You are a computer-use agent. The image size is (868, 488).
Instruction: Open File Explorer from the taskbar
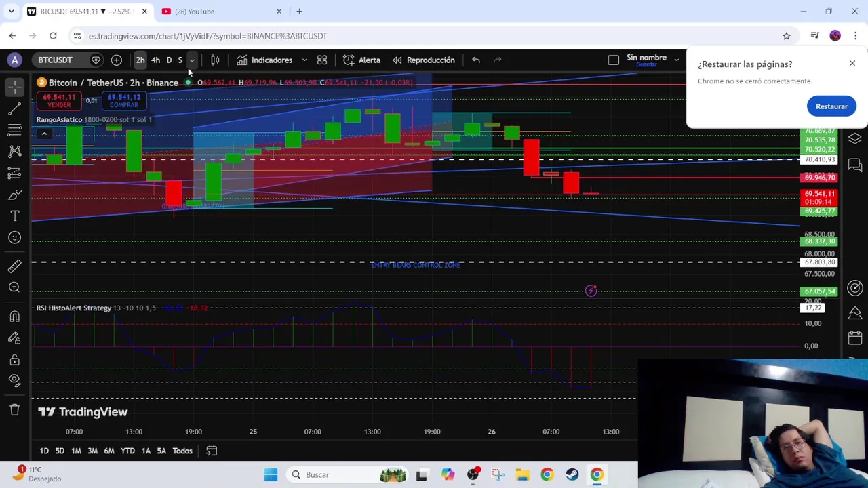click(x=522, y=474)
